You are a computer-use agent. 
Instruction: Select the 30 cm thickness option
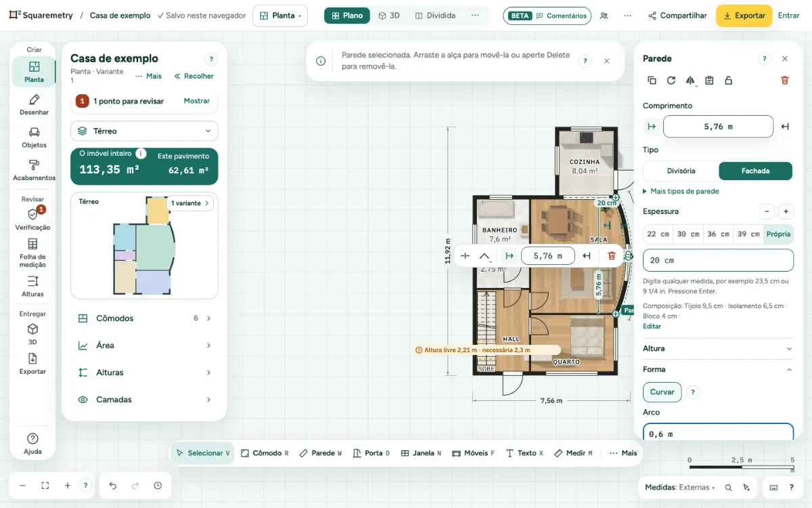(x=688, y=234)
